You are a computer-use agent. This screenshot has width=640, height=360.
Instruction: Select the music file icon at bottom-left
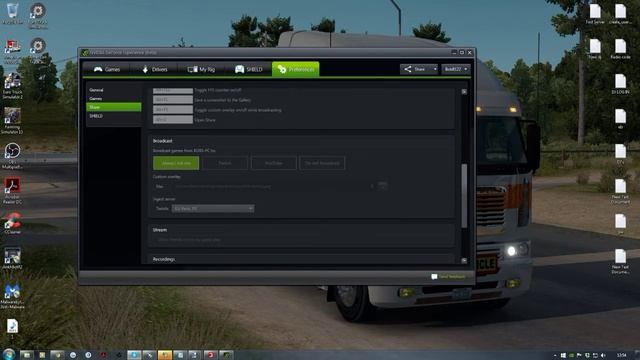(x=12, y=328)
